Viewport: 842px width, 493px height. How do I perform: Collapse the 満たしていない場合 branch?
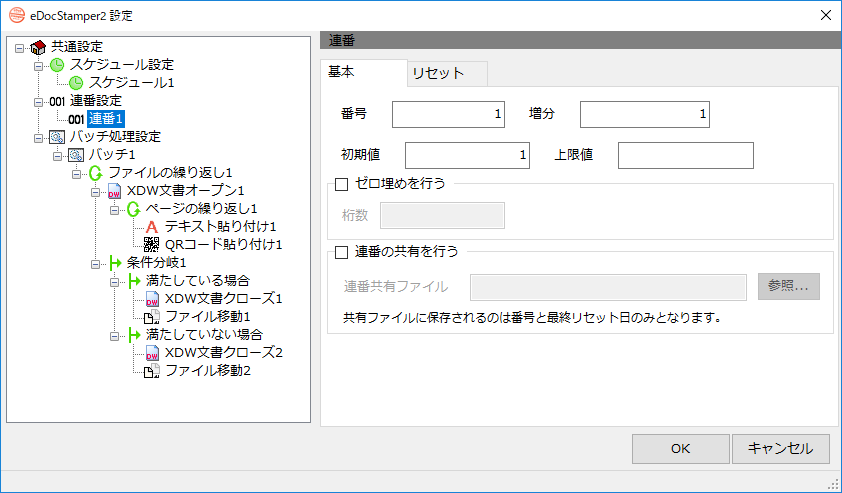coord(114,336)
